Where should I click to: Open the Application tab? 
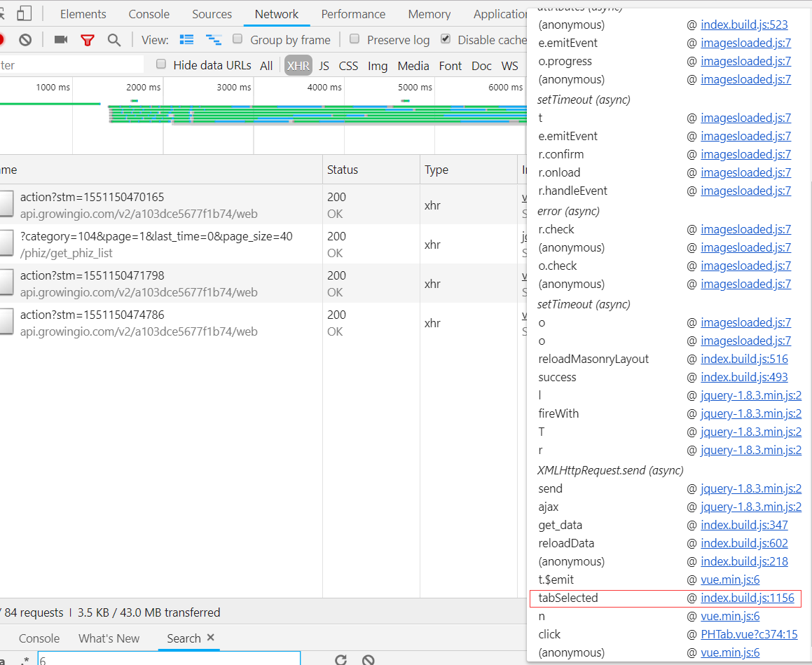(500, 14)
